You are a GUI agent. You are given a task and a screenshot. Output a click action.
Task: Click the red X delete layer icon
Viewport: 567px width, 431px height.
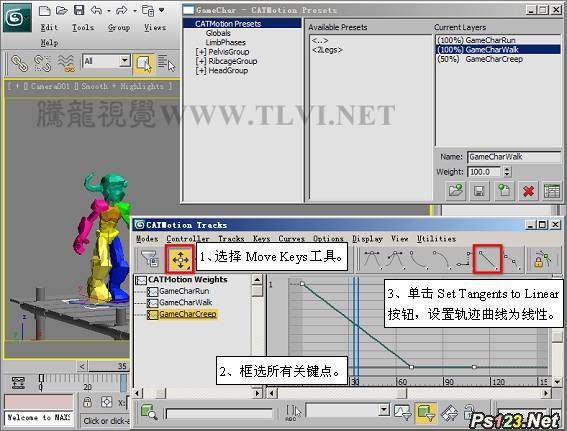tap(528, 191)
